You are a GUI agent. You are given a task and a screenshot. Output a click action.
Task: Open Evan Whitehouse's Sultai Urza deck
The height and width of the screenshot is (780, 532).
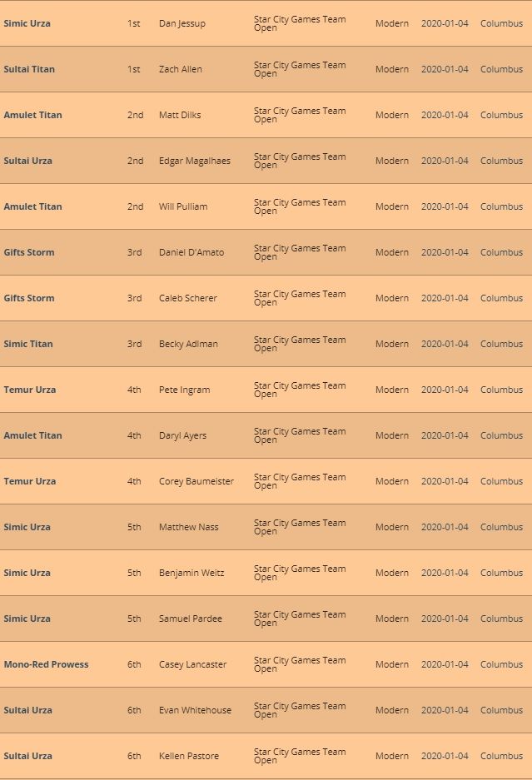[x=27, y=710]
